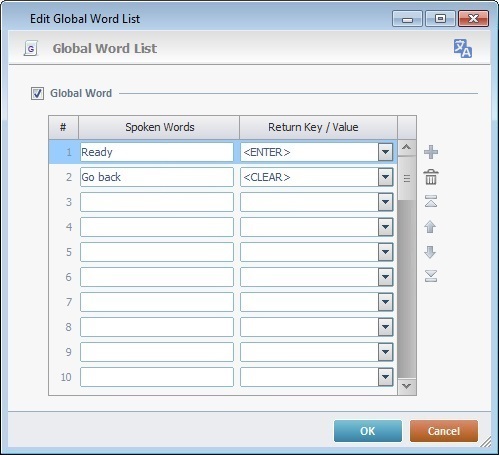Expand row 3 return key dropdown
This screenshot has height=455, width=499.
coord(385,202)
